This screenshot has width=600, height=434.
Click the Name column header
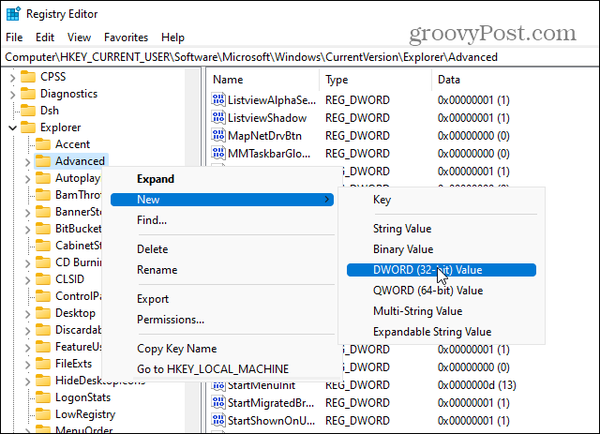tap(228, 79)
